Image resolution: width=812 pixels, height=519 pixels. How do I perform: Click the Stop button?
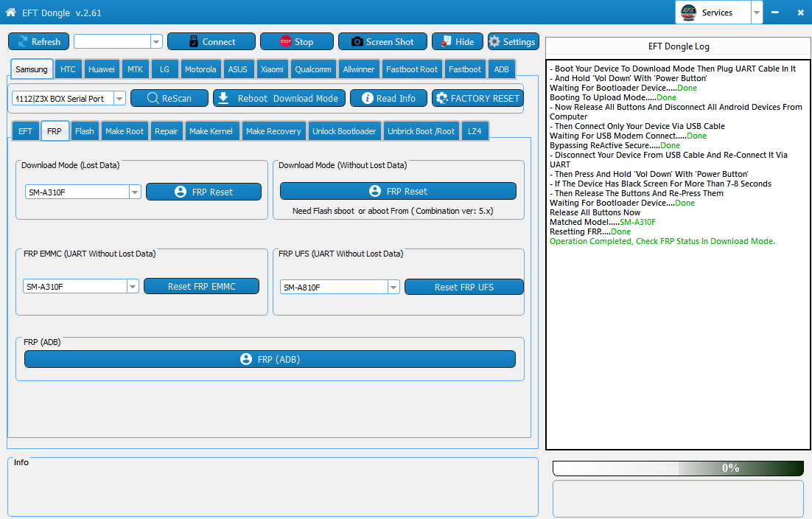coord(297,41)
